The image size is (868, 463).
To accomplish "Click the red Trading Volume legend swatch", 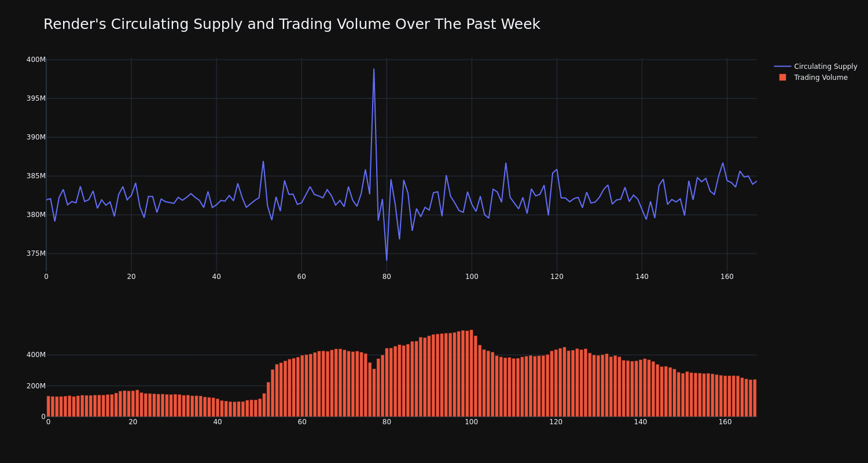I will click(x=782, y=78).
